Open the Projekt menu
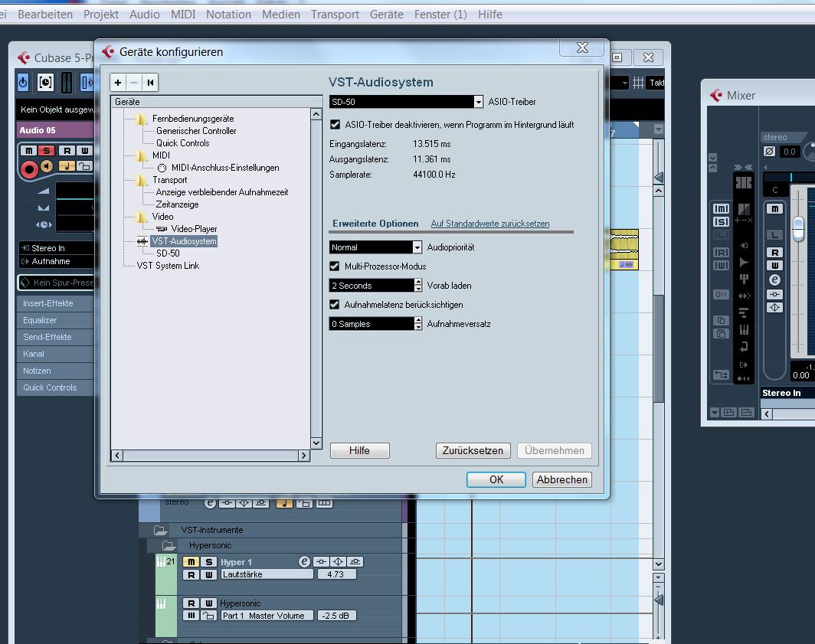 click(x=101, y=15)
